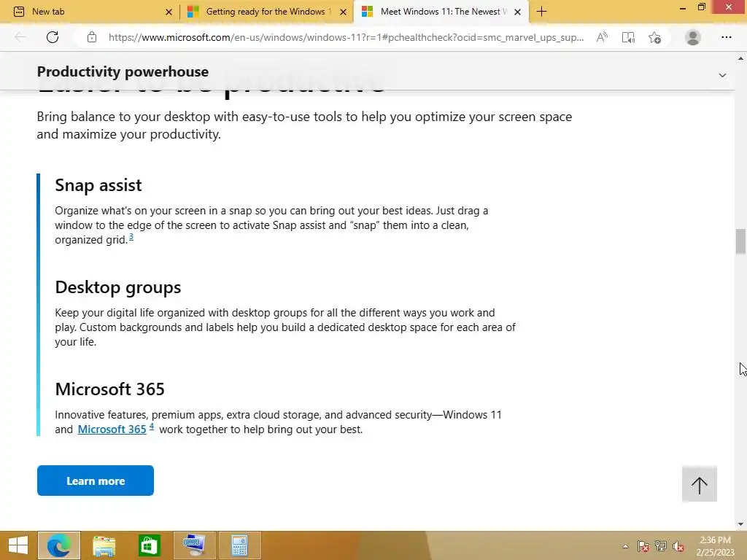Open a new tab with plus button
This screenshot has height=560, width=747.
tap(541, 12)
